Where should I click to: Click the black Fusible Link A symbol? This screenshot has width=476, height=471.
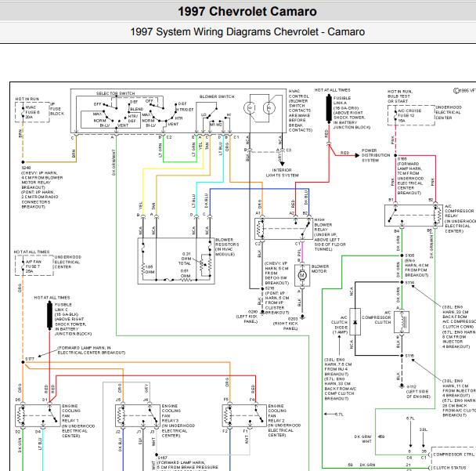pyautogui.click(x=329, y=108)
